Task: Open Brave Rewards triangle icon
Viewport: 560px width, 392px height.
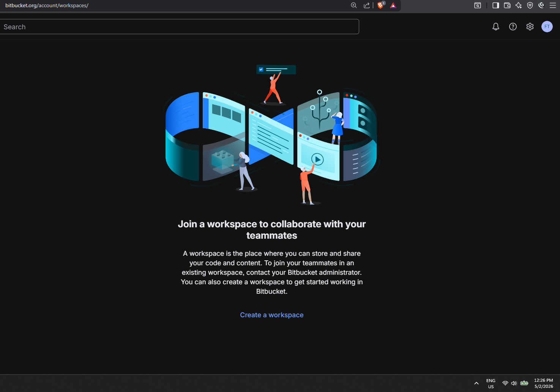Action: click(393, 5)
